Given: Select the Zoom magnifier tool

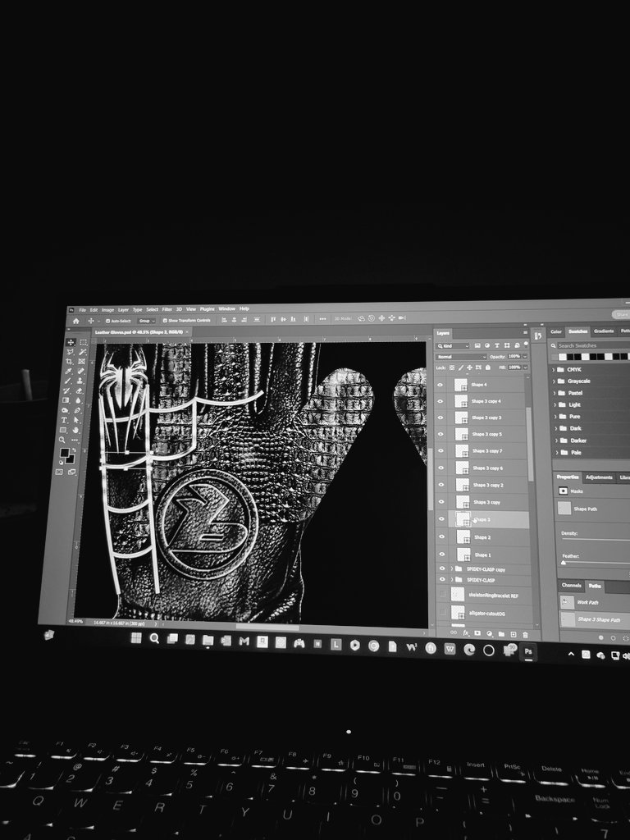Looking at the screenshot, I should (62, 440).
